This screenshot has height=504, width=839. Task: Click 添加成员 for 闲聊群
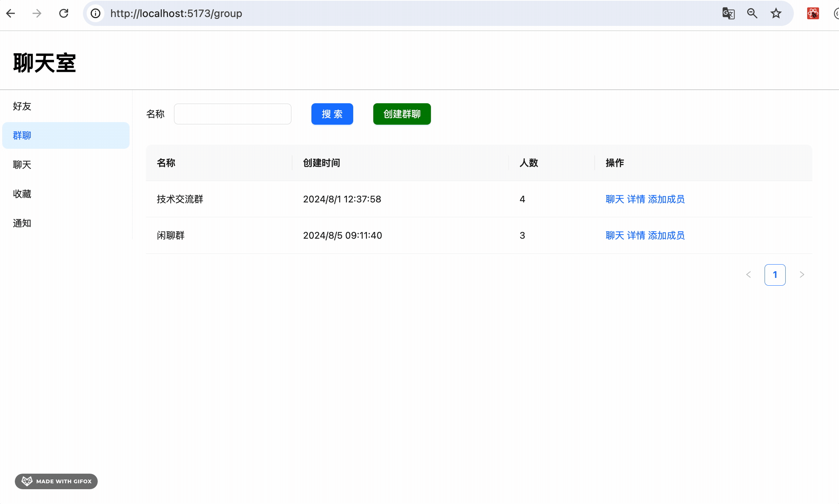pyautogui.click(x=666, y=235)
